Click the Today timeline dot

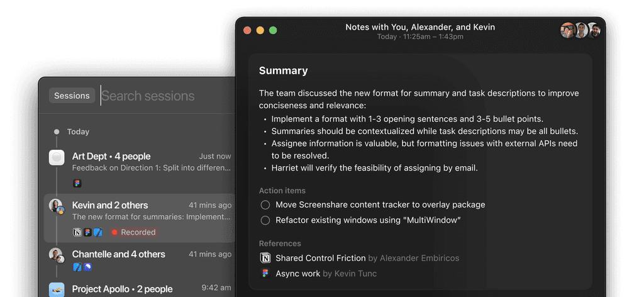coord(57,132)
